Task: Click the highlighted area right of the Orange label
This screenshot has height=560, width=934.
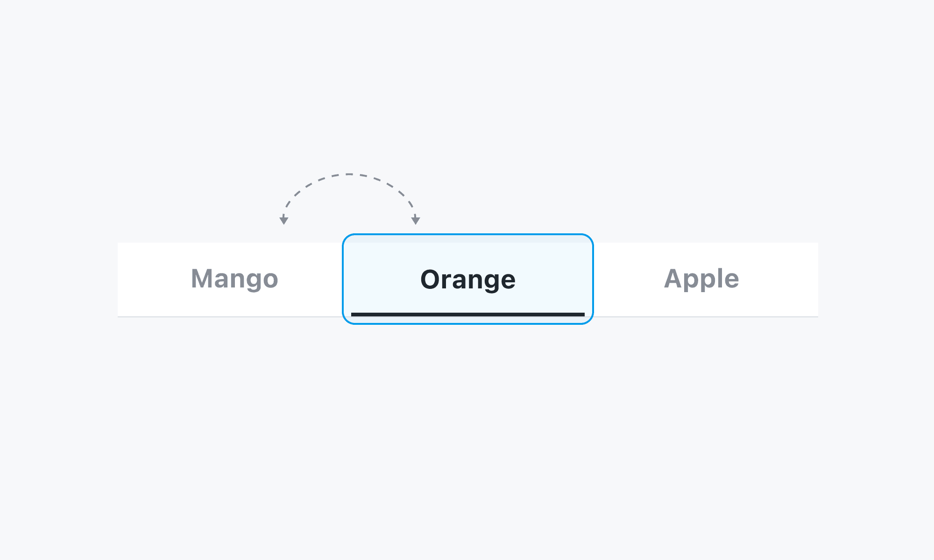Action: pos(556,279)
